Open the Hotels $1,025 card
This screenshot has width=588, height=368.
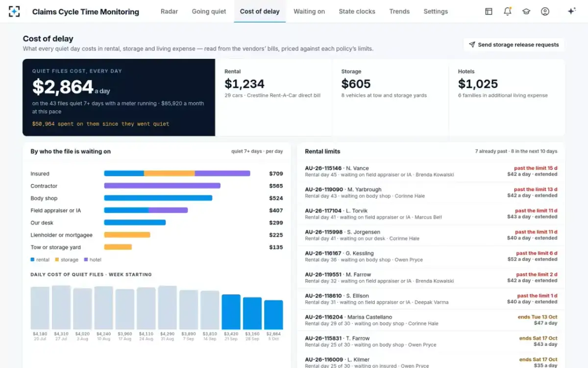click(x=507, y=97)
